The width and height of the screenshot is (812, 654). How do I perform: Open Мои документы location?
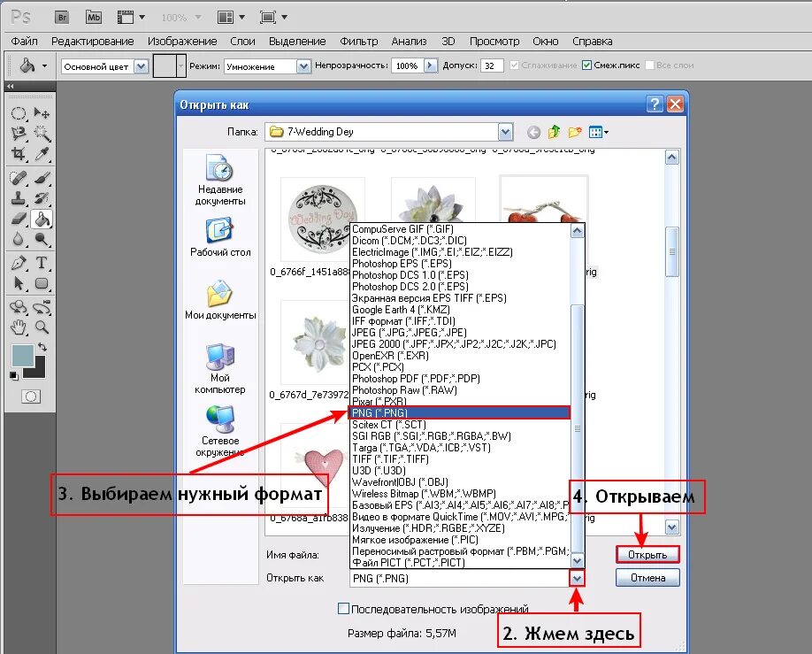click(220, 300)
